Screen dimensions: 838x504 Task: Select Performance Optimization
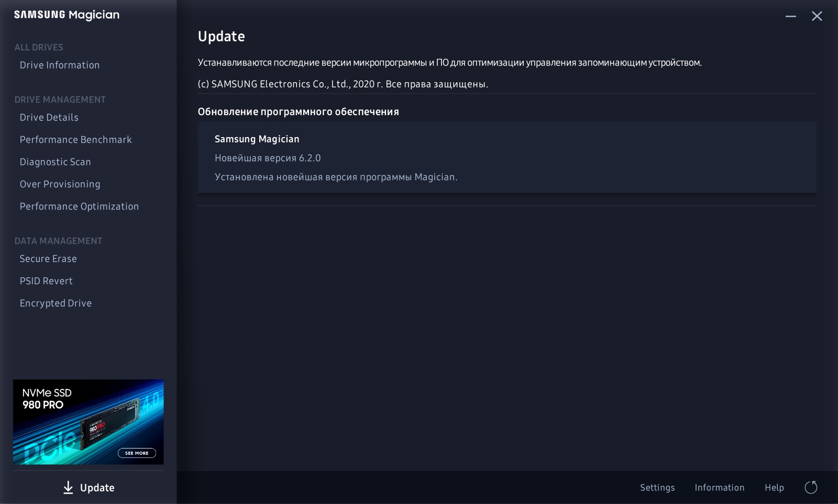79,206
